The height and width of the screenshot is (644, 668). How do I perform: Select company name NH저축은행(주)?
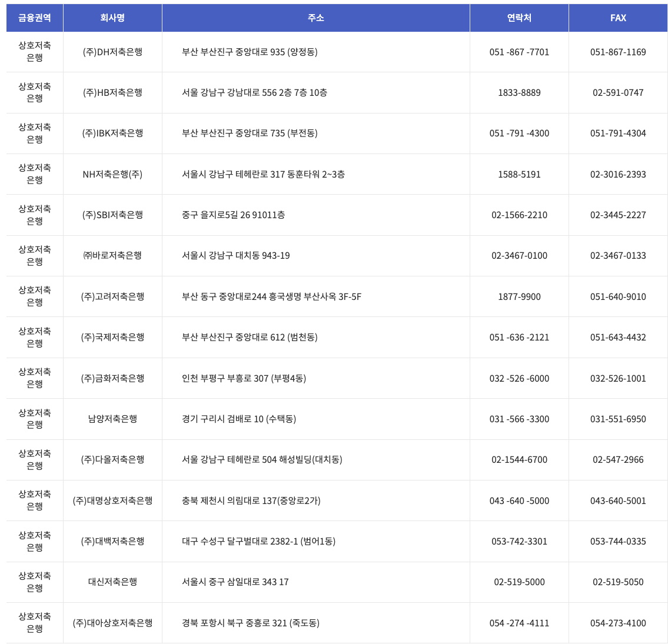point(112,174)
